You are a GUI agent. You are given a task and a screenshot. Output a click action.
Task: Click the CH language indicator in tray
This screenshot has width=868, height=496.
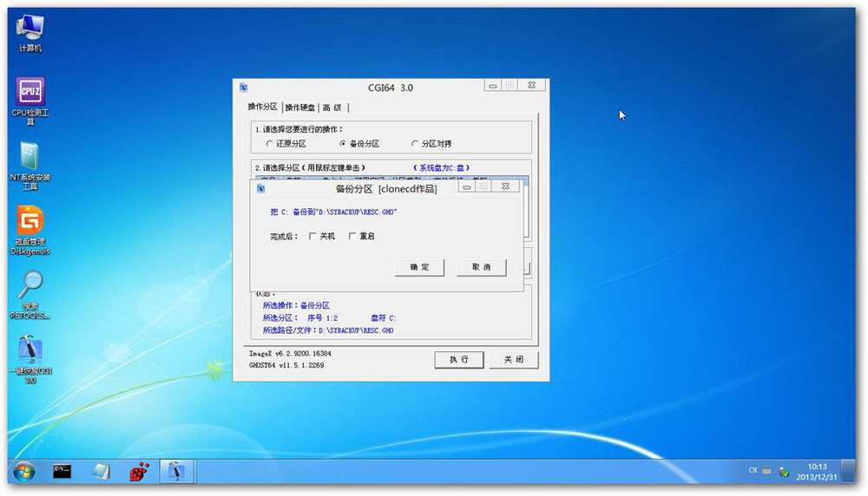click(x=753, y=471)
